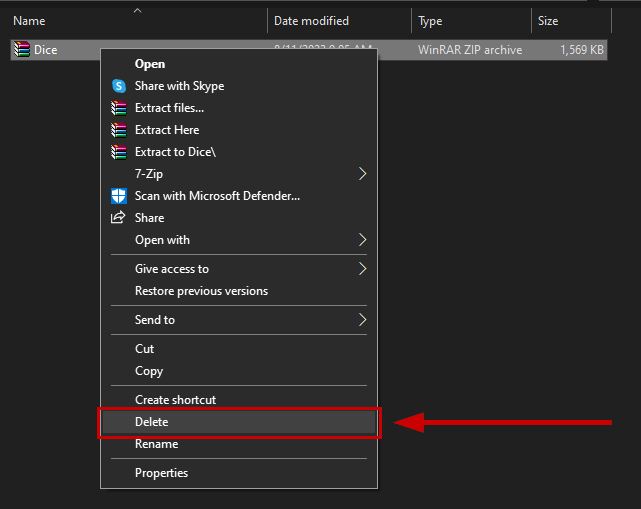
Task: Choose Delete from the context menu
Action: tap(152, 422)
